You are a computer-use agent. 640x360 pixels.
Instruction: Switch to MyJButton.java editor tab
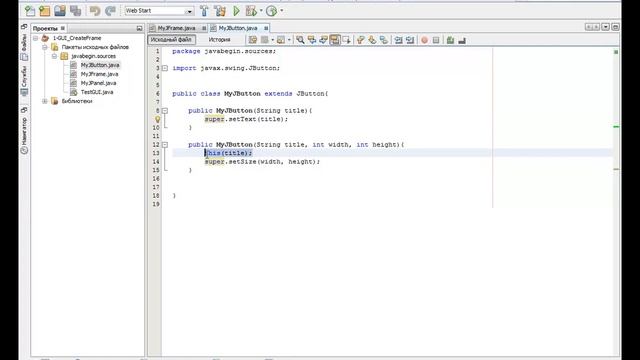(x=238, y=28)
